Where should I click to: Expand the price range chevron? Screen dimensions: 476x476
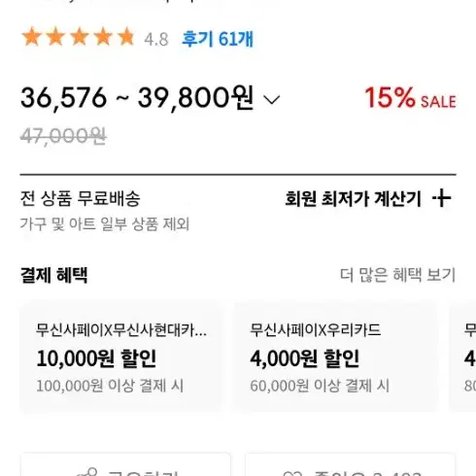(x=272, y=100)
